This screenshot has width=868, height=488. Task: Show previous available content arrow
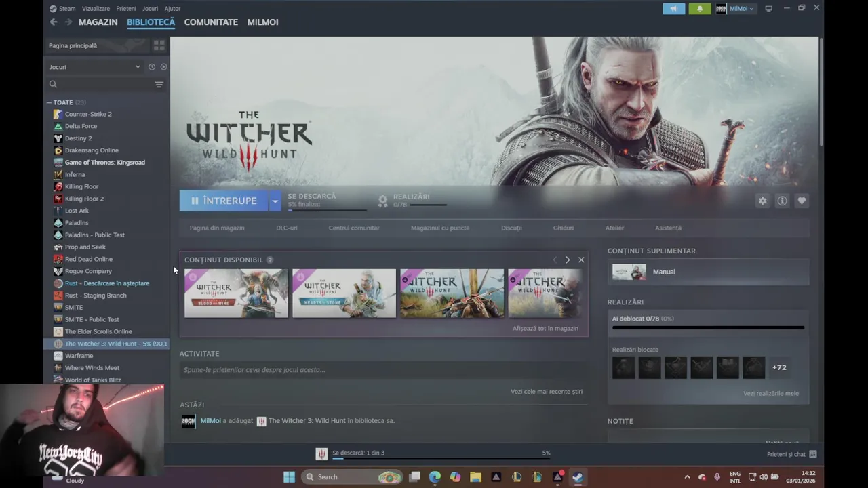[555, 260]
